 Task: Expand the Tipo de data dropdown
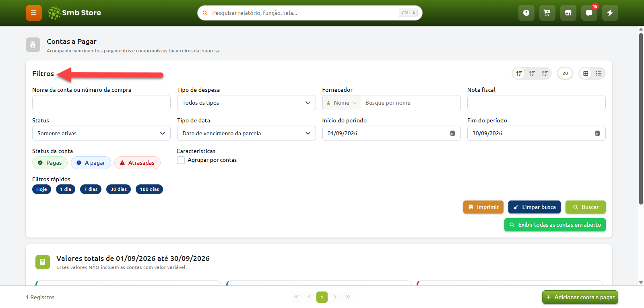pyautogui.click(x=246, y=133)
